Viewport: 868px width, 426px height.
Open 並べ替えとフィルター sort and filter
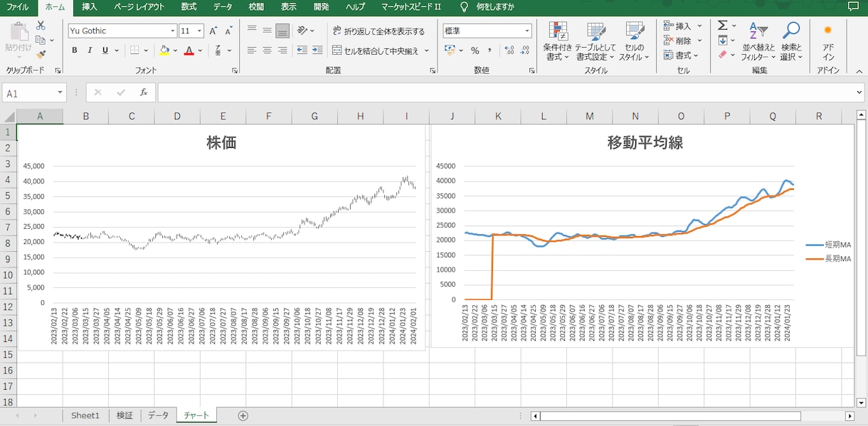coord(758,41)
